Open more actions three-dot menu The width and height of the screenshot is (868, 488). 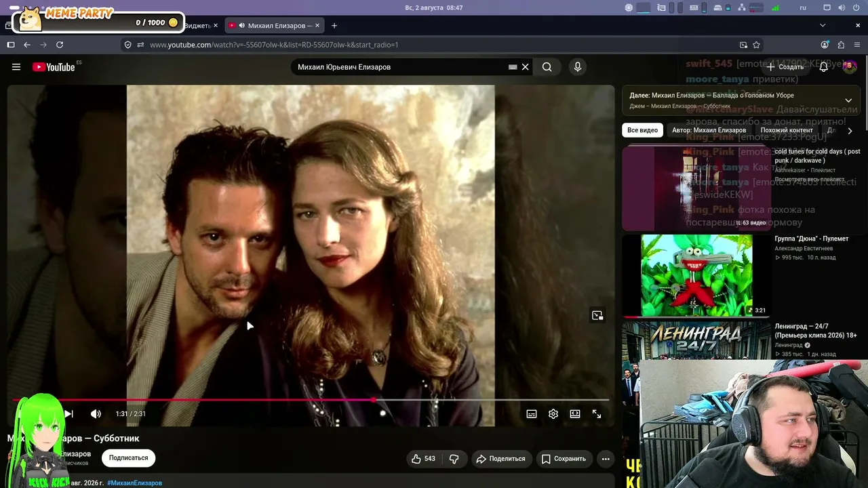point(606,459)
